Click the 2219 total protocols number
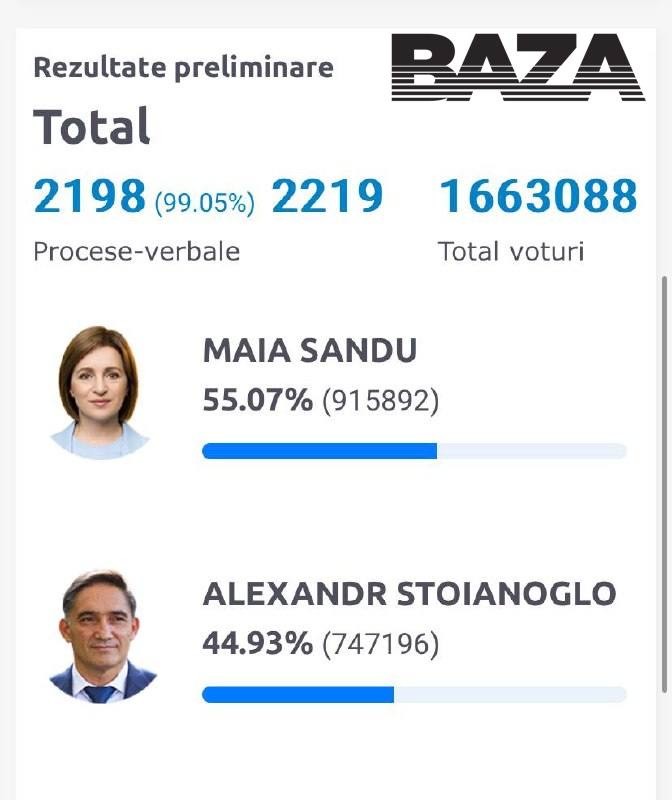The width and height of the screenshot is (672, 800). point(327,195)
